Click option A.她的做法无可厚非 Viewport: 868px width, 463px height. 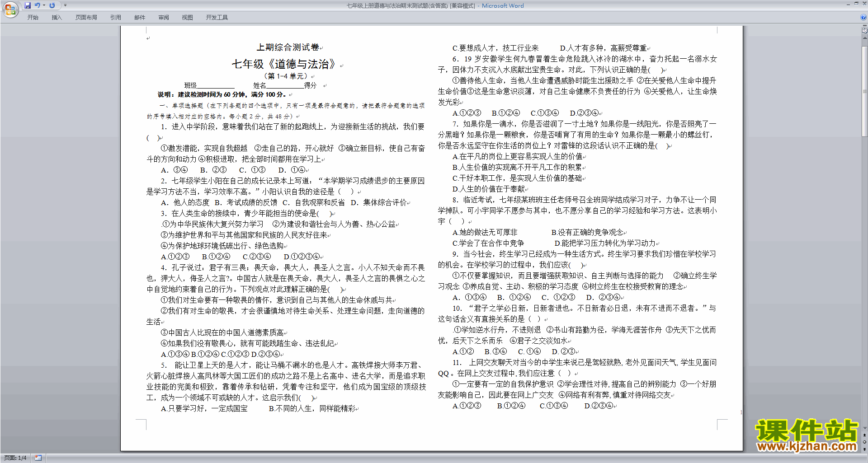[485, 233]
